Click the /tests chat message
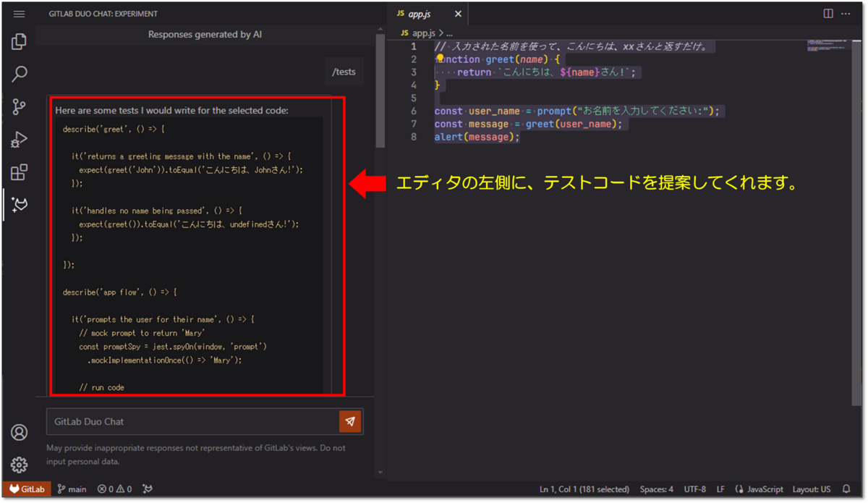 344,72
